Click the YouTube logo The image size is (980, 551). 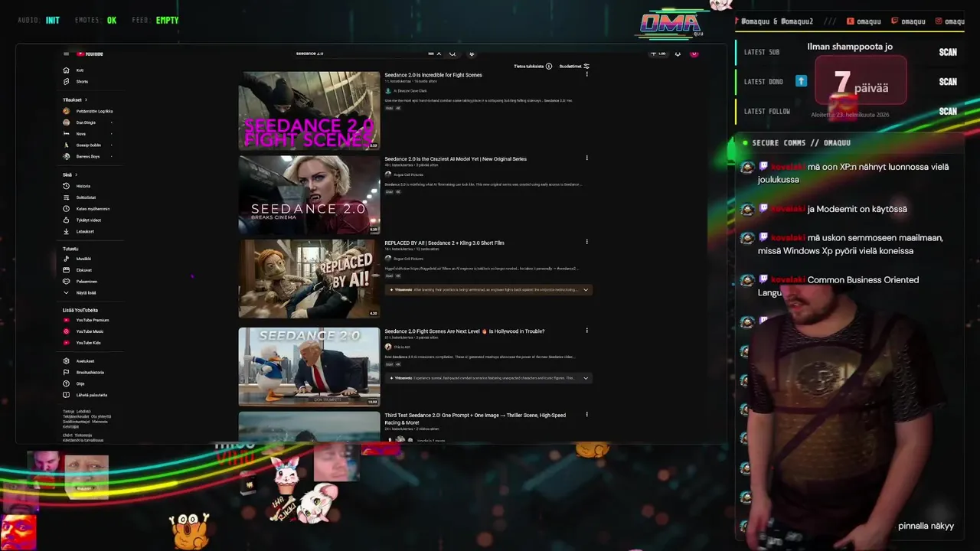click(90, 54)
